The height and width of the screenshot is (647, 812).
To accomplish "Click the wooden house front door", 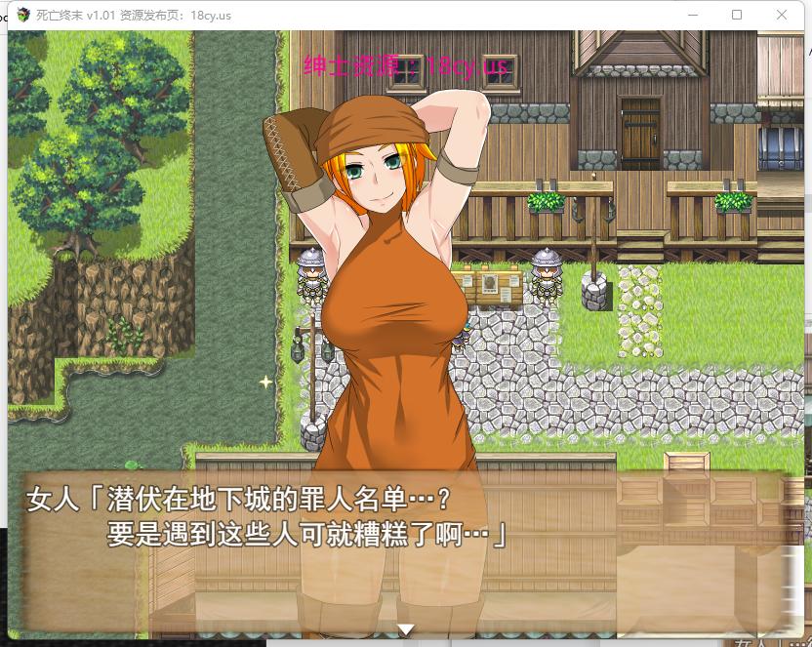I will coord(640,133).
